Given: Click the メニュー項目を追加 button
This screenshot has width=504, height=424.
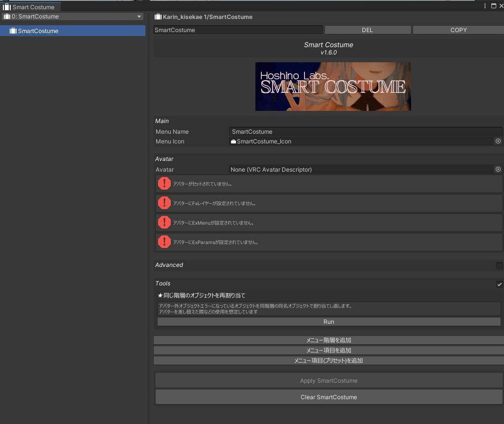Looking at the screenshot, I should (x=329, y=351).
